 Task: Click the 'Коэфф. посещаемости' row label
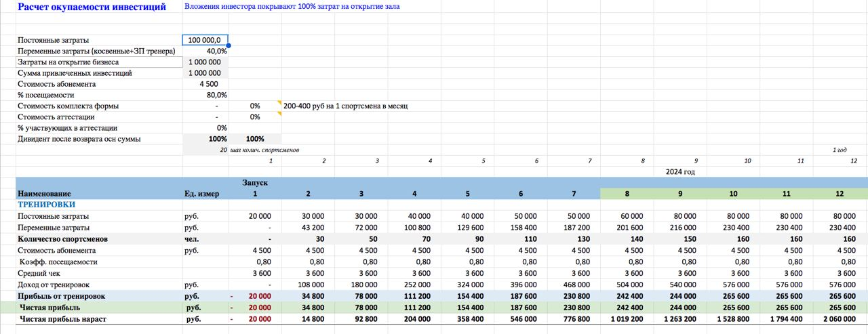pos(58,262)
